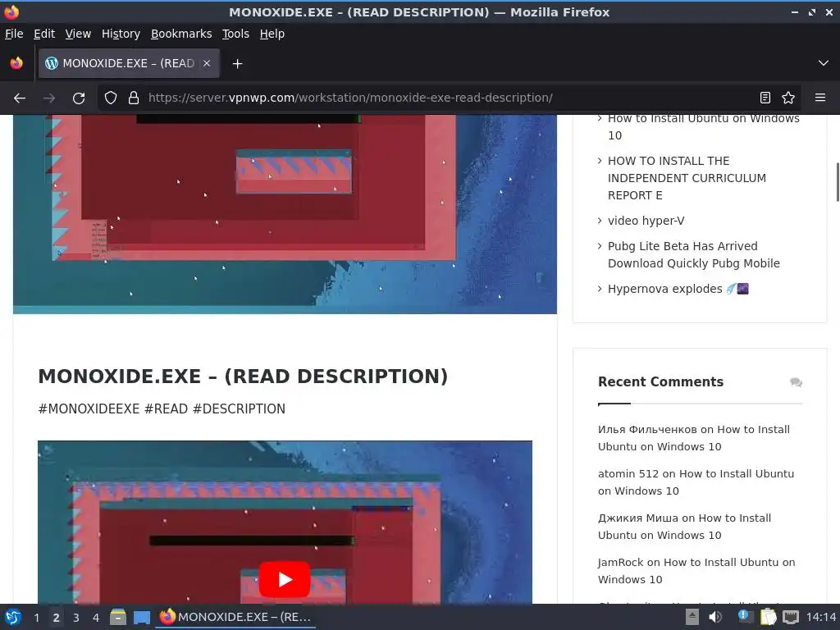Click the #MONOXIDEEXE hashtag text line
This screenshot has width=840, height=630.
pyautogui.click(x=162, y=409)
